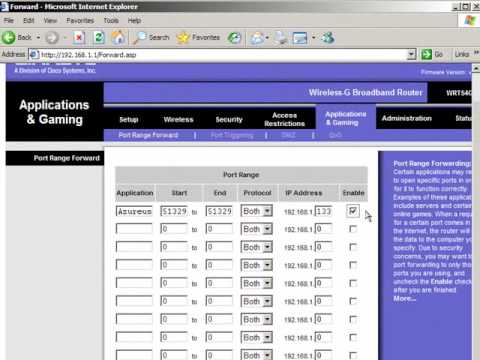Check the Enable box in third row
Viewport: 480px width, 360px height.
pos(353,247)
